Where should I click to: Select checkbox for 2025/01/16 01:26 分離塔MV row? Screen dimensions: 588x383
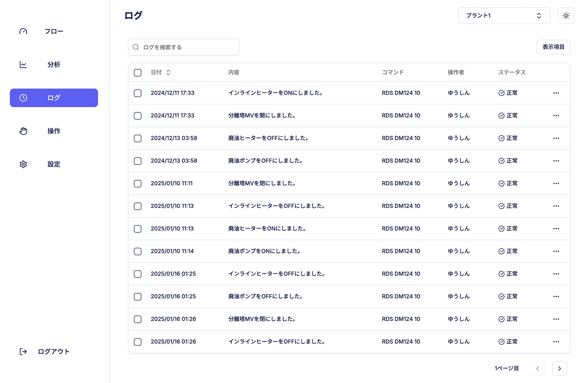(x=138, y=319)
